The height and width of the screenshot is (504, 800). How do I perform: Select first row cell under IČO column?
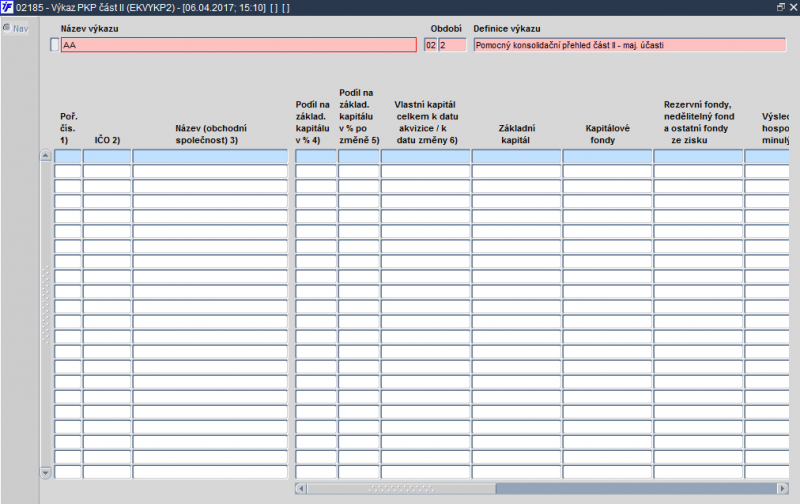107,156
